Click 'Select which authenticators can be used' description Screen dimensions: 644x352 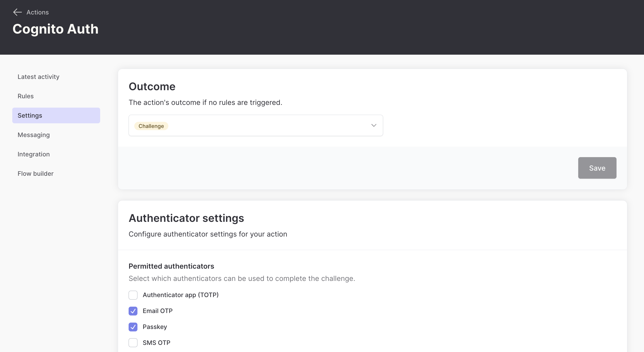pos(242,278)
